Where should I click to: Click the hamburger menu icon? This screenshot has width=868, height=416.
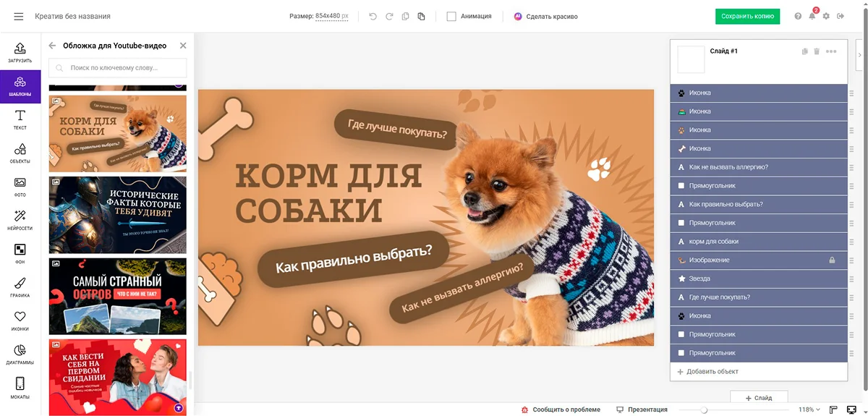coord(19,17)
